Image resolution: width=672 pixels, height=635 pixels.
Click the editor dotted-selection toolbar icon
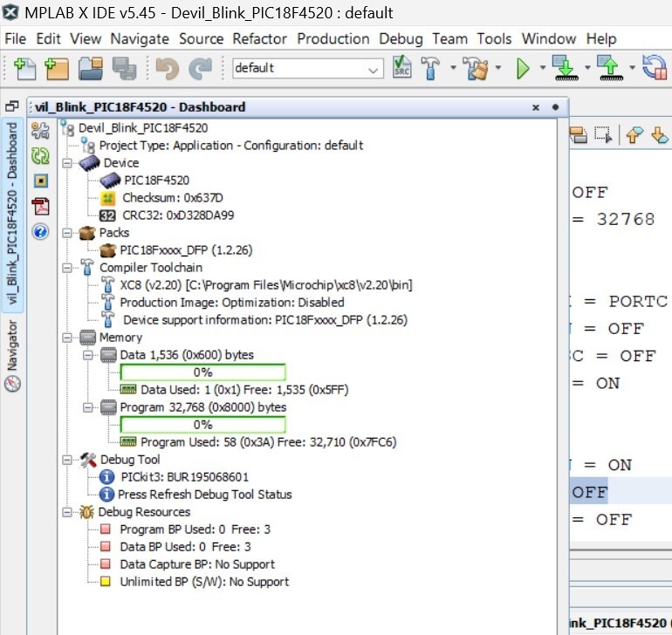pos(603,135)
